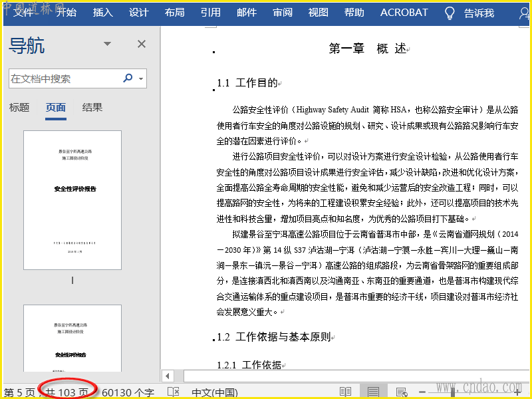Click the horizontal scrollbar track
The height and width of the screenshot is (399, 532).
pyautogui.click(x=356, y=376)
